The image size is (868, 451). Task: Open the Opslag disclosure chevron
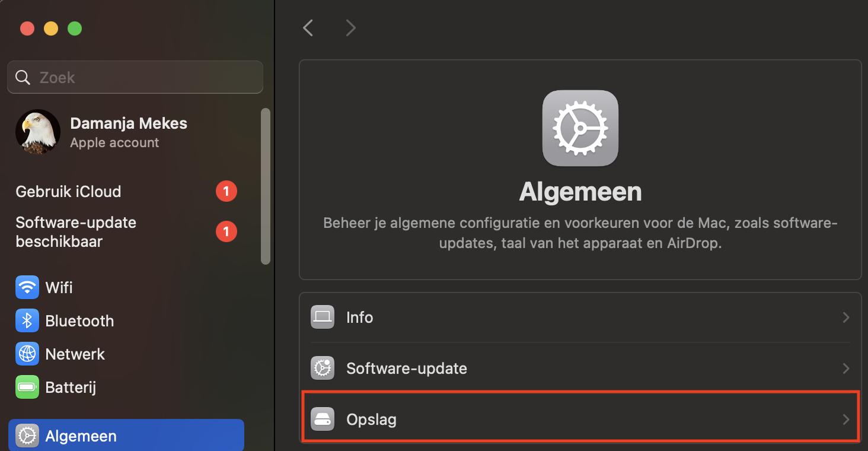click(845, 419)
